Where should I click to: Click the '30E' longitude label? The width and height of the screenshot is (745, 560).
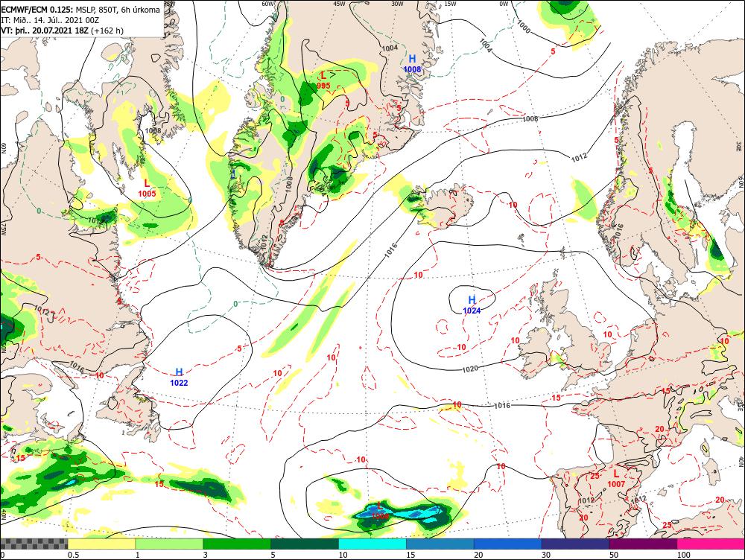739,145
